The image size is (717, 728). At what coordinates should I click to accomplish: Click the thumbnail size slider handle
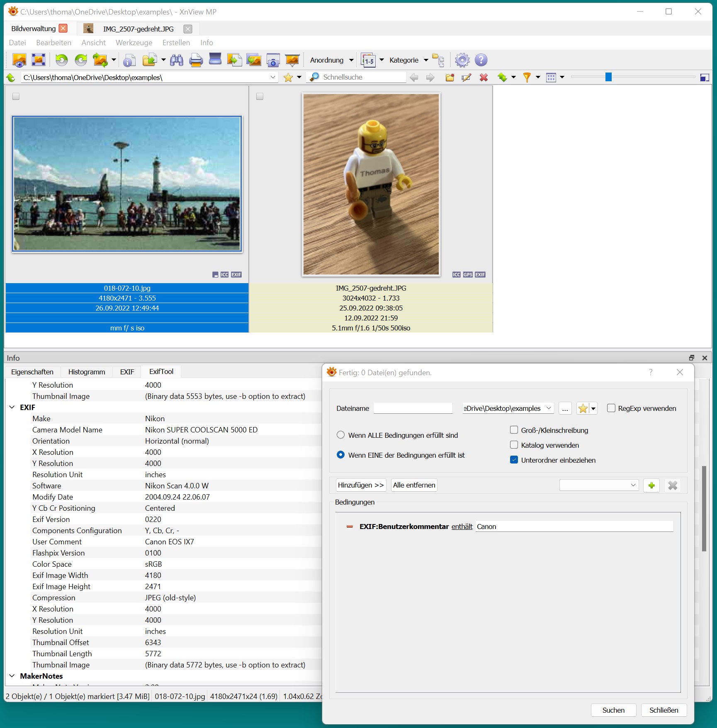(x=608, y=77)
